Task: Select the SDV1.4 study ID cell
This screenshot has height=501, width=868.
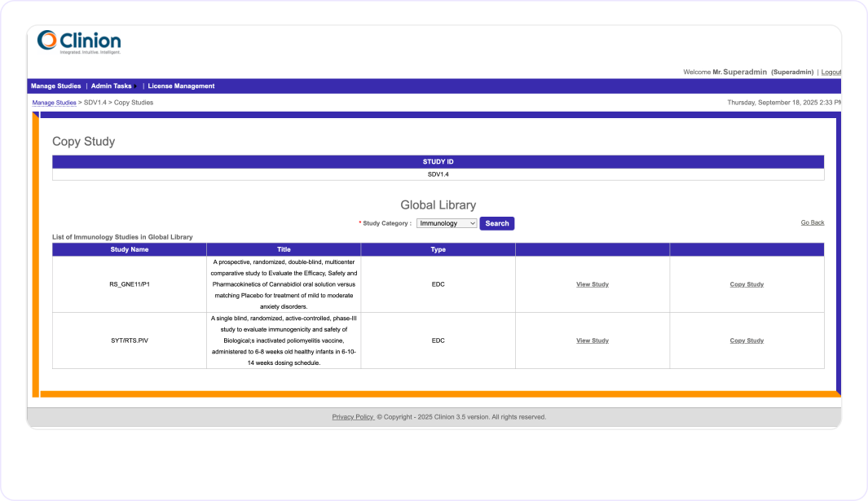Action: pyautogui.click(x=438, y=174)
